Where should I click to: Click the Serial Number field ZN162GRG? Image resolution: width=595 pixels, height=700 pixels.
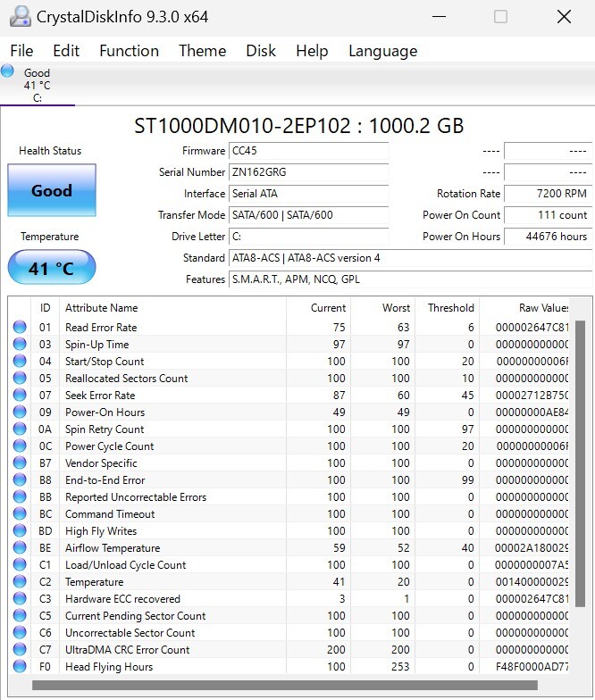click(309, 172)
